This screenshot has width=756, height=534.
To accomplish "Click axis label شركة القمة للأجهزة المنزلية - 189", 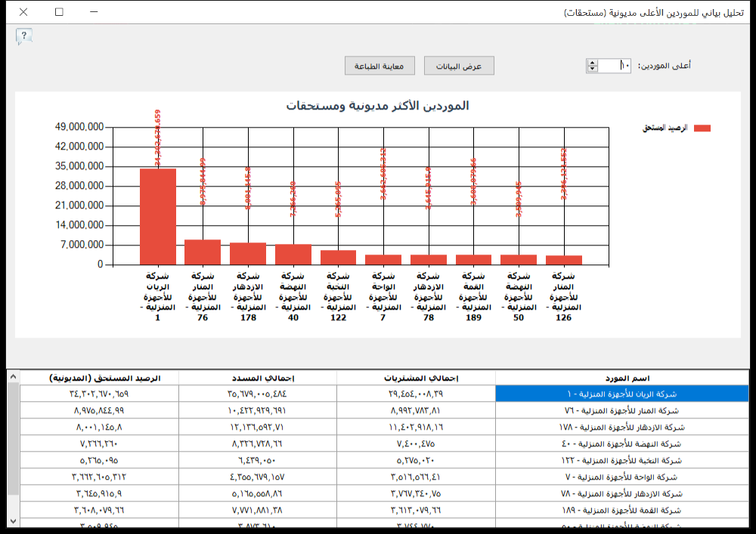I will click(x=473, y=297).
